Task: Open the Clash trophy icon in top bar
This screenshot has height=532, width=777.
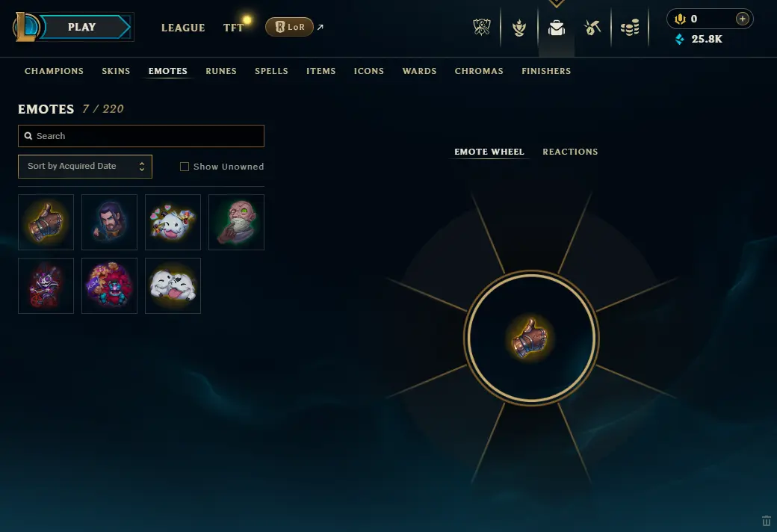Action: coord(482,27)
